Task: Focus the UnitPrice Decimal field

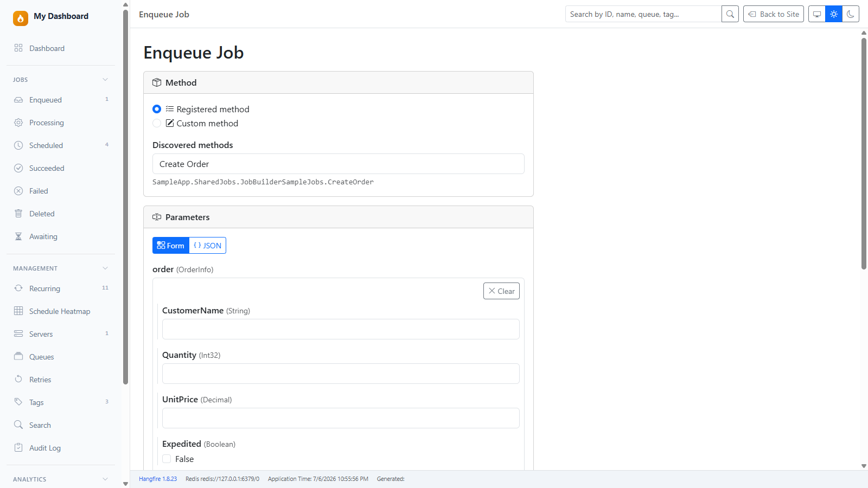Action: (341, 418)
